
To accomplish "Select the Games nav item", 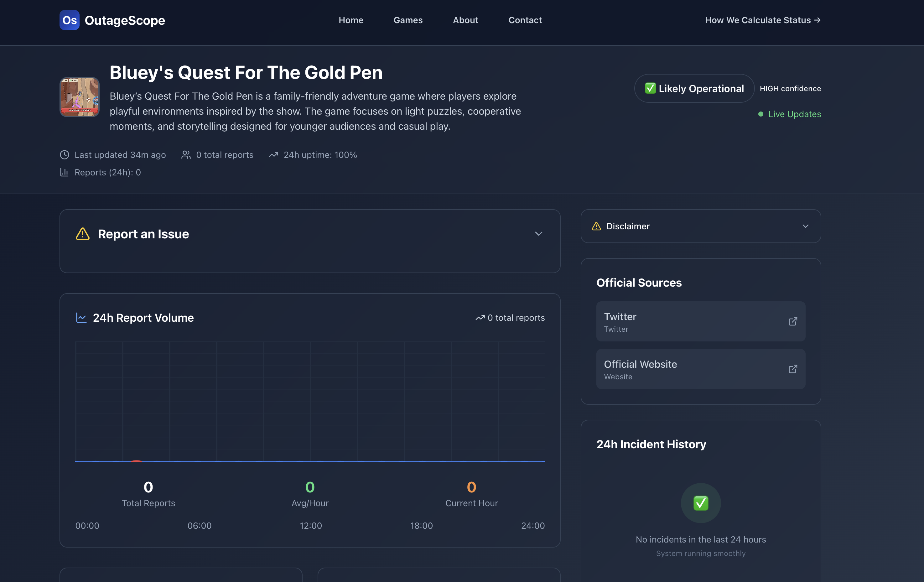I will coord(408,20).
